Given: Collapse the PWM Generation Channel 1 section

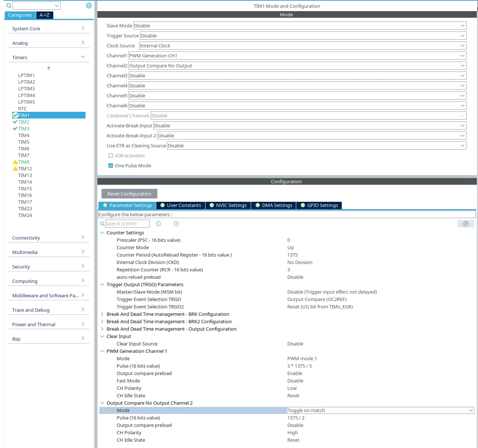Looking at the screenshot, I should pyautogui.click(x=102, y=351).
